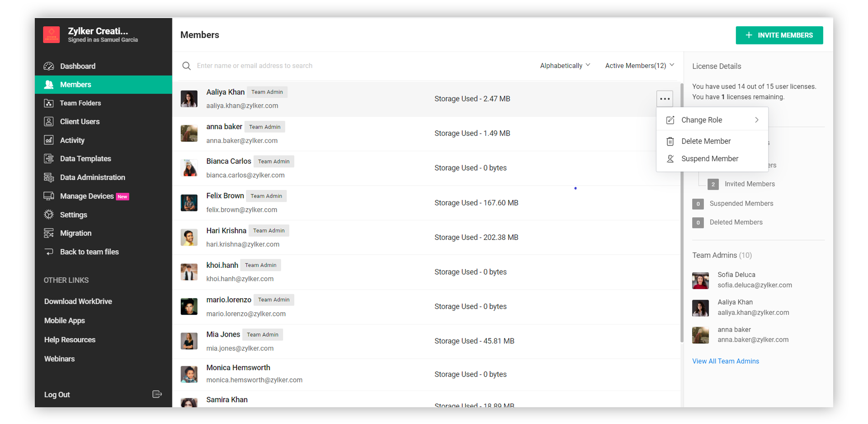868x424 pixels.
Task: Click the Dashboard gauge icon in sidebar
Action: (x=49, y=66)
